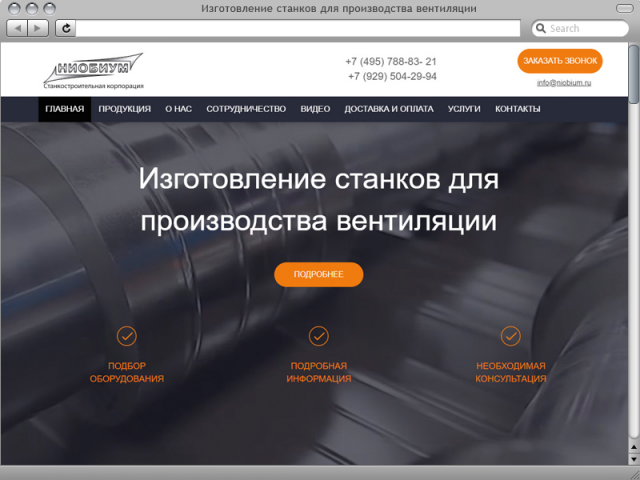Click the pill button at top right of title bar
Screen dimensions: 640x480
pos(624,8)
